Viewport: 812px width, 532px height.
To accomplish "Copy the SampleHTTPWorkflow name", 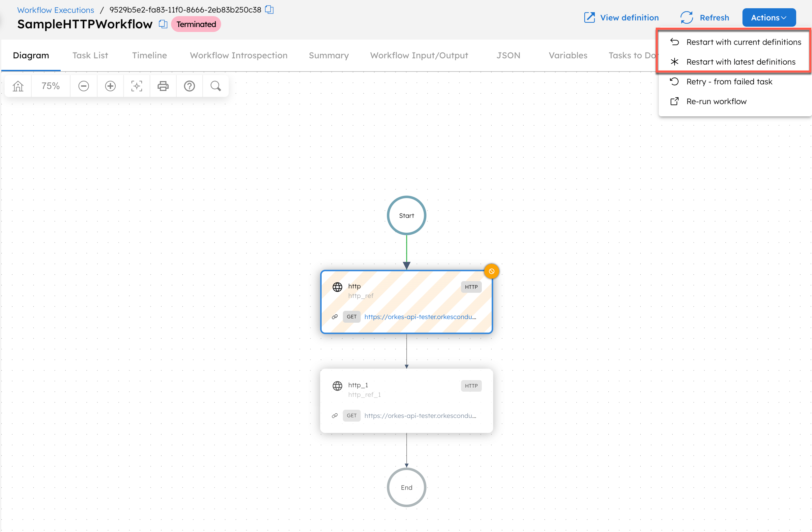I will tap(163, 24).
